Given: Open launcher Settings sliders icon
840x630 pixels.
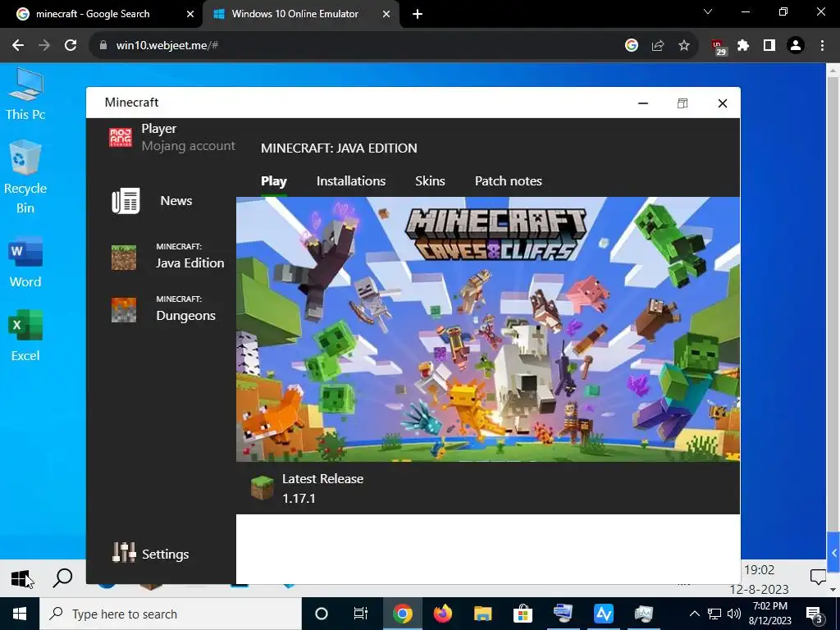Looking at the screenshot, I should click(x=124, y=552).
